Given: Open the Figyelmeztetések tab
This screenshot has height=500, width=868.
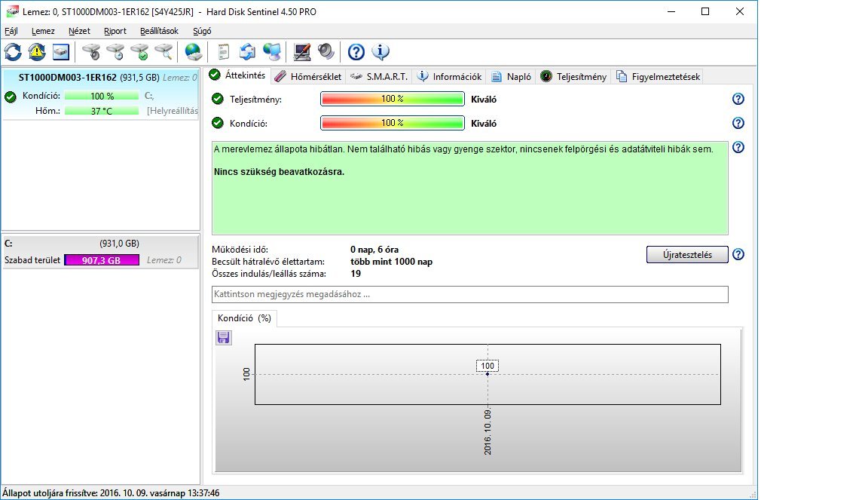Looking at the screenshot, I should pyautogui.click(x=659, y=76).
